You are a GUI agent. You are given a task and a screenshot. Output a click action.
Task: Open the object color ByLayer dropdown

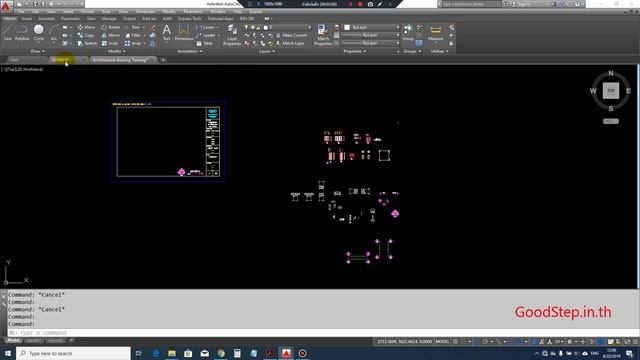[371, 27]
